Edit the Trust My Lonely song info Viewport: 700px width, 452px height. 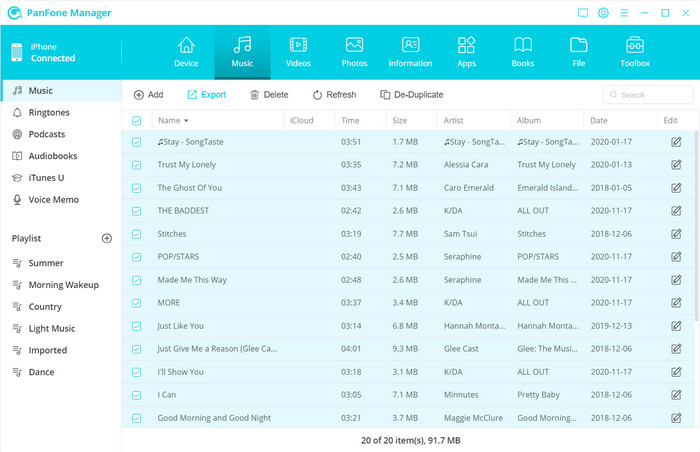point(676,165)
